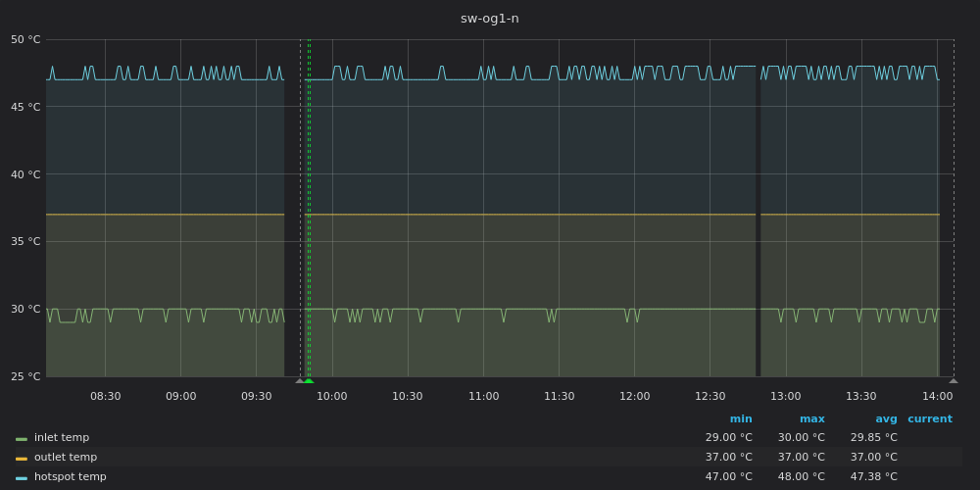Click the green inlet temp color swatch
This screenshot has width=980, height=490.
[22, 438]
